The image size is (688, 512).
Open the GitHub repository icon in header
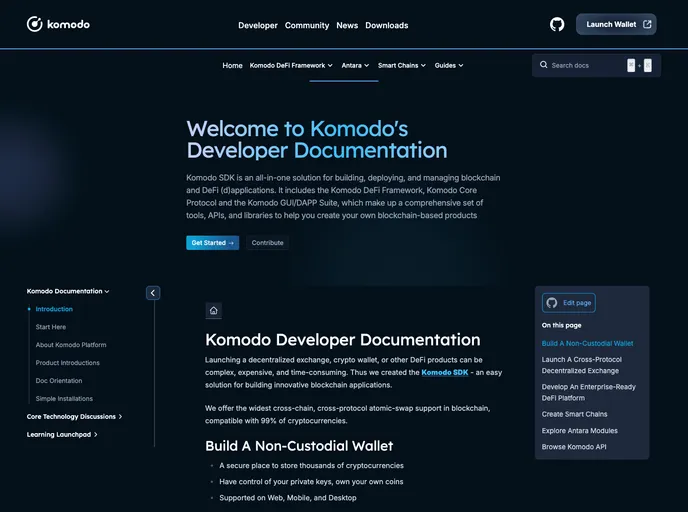pos(557,25)
